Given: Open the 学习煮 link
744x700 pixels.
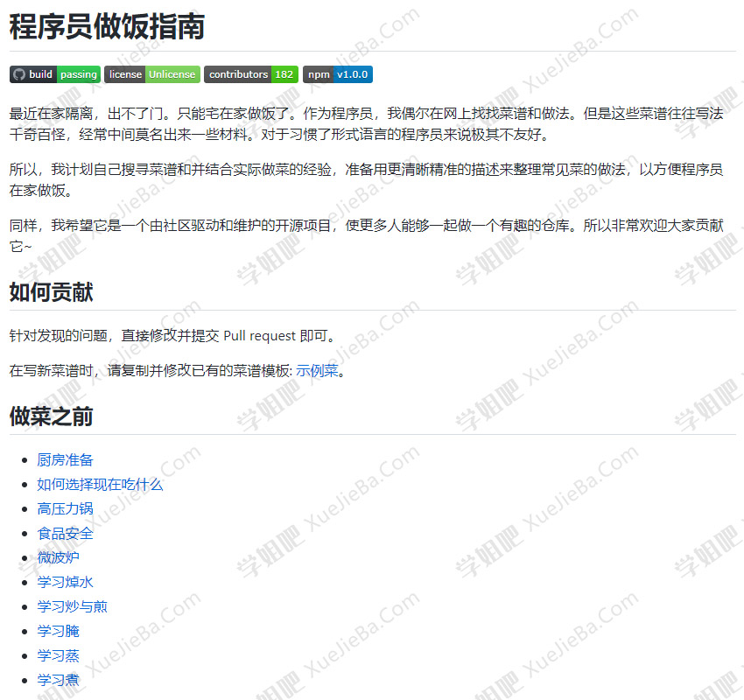Looking at the screenshot, I should click(x=58, y=680).
